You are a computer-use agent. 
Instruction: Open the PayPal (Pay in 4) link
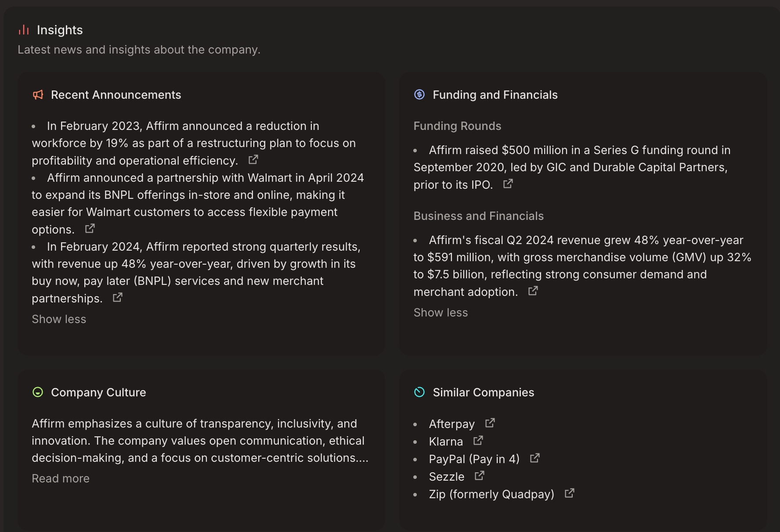[535, 458]
